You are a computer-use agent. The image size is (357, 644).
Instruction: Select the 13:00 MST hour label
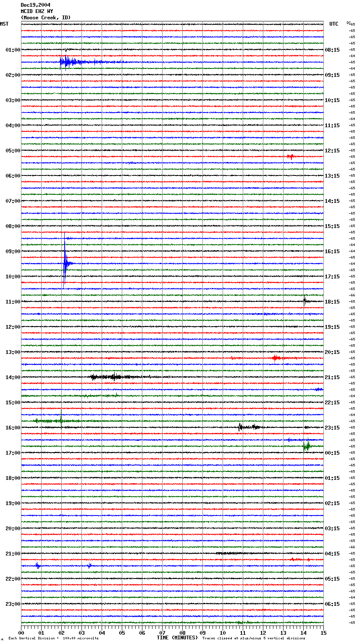[x=13, y=352]
